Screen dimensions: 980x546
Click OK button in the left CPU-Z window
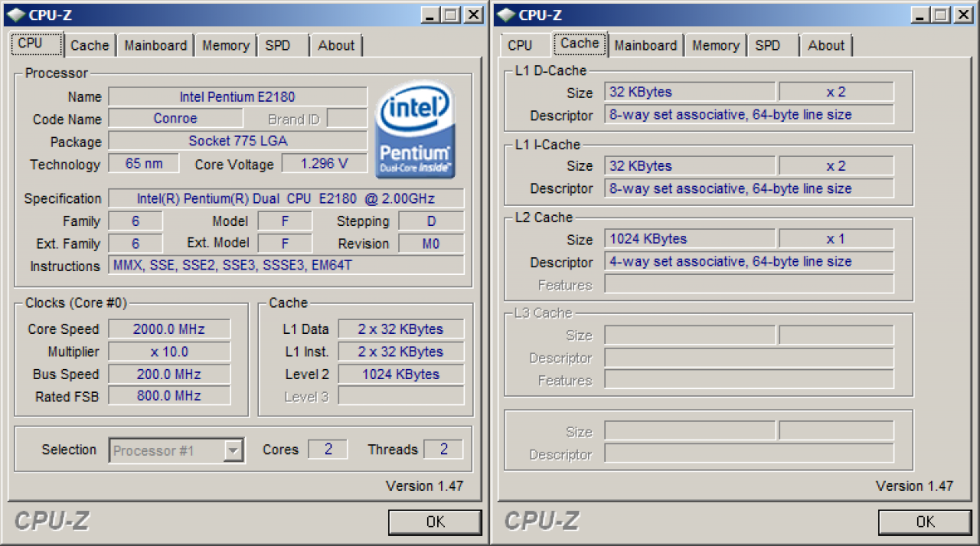click(435, 521)
